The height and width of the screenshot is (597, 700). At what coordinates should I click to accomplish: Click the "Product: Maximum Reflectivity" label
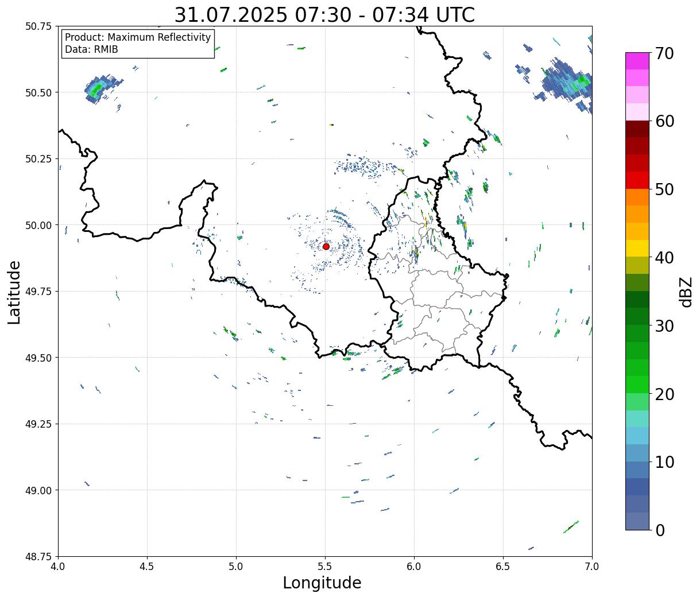coord(138,37)
